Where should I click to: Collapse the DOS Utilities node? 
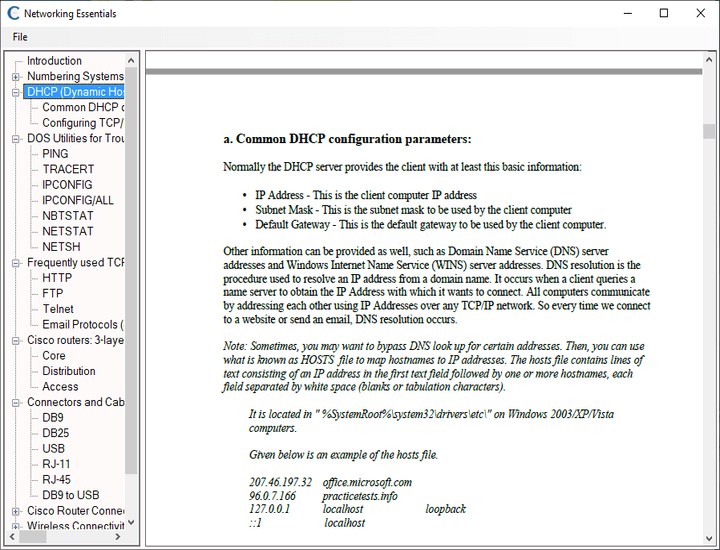pyautogui.click(x=16, y=139)
